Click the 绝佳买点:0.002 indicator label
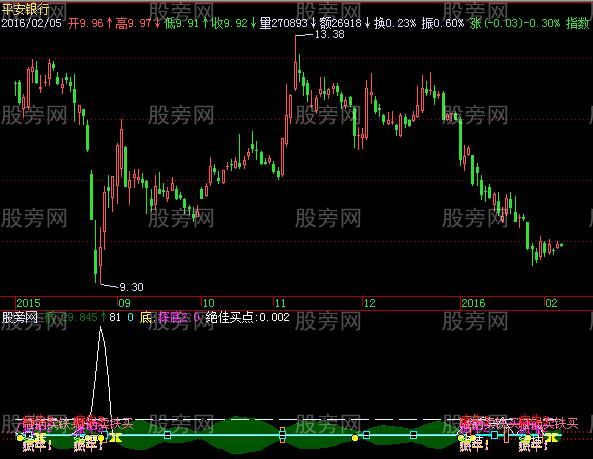This screenshot has width=593, height=459. (248, 317)
